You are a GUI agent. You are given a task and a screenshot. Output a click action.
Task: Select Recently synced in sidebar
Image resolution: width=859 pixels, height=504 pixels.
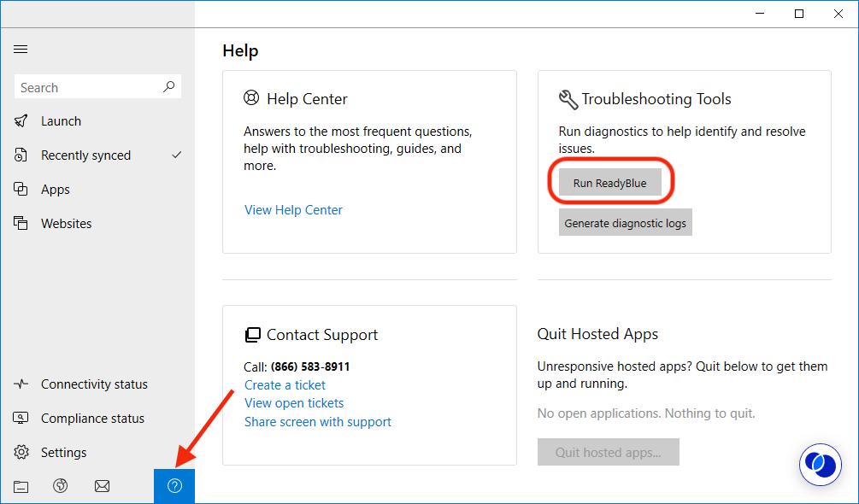[x=85, y=155]
